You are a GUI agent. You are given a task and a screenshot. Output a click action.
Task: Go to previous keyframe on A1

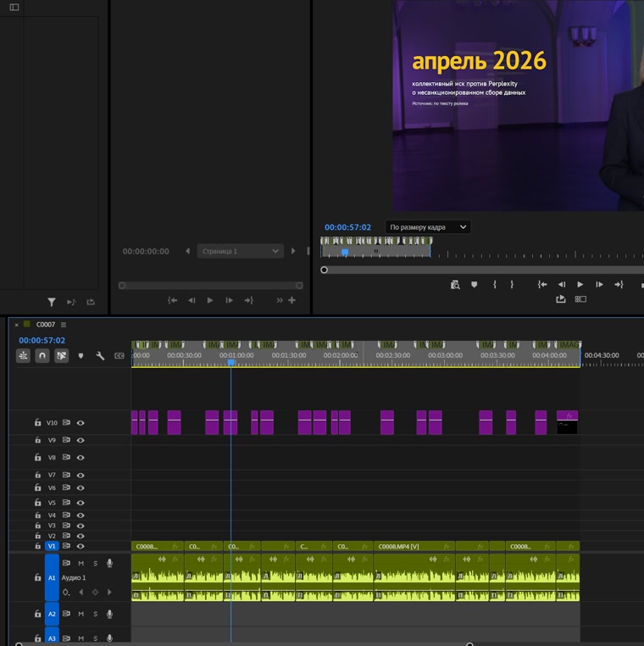point(81,592)
